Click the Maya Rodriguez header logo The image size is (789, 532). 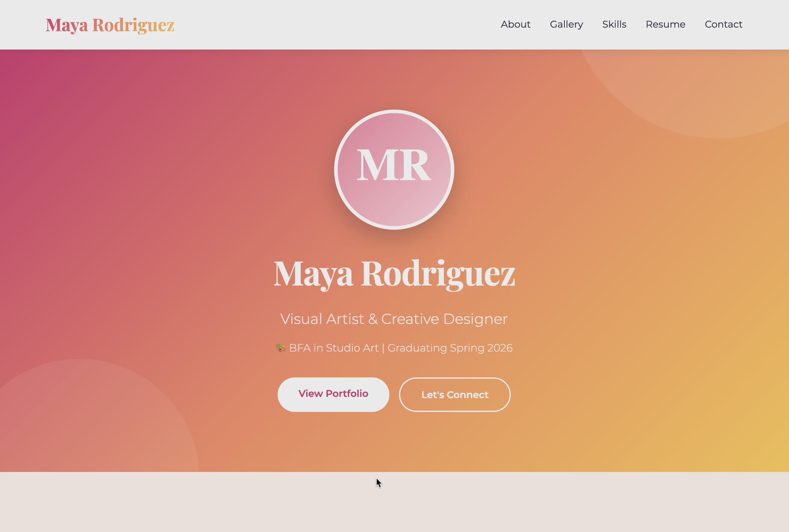tap(110, 25)
